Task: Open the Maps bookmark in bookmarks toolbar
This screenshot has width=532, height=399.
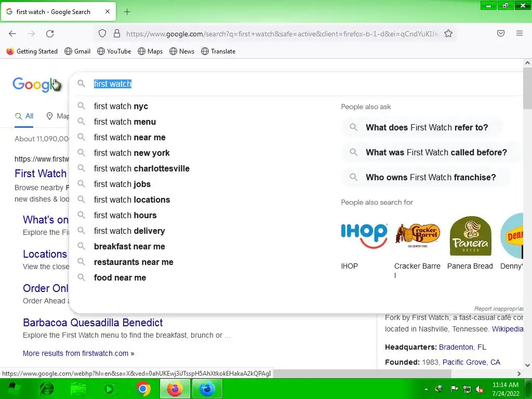Action: 150,51
